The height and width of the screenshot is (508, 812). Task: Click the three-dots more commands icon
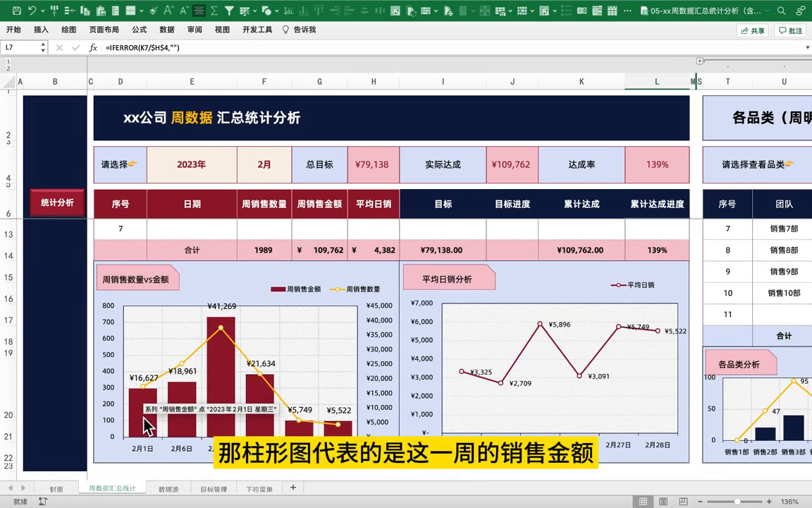(x=627, y=11)
